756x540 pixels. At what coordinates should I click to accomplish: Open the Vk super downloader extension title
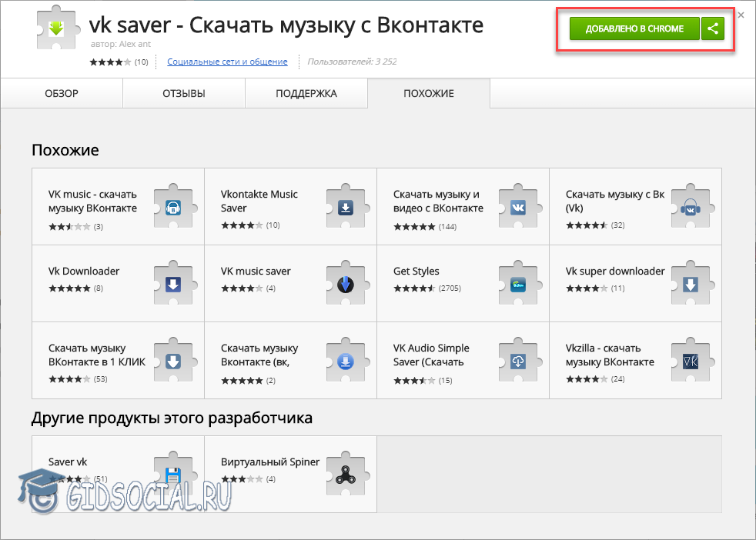615,271
